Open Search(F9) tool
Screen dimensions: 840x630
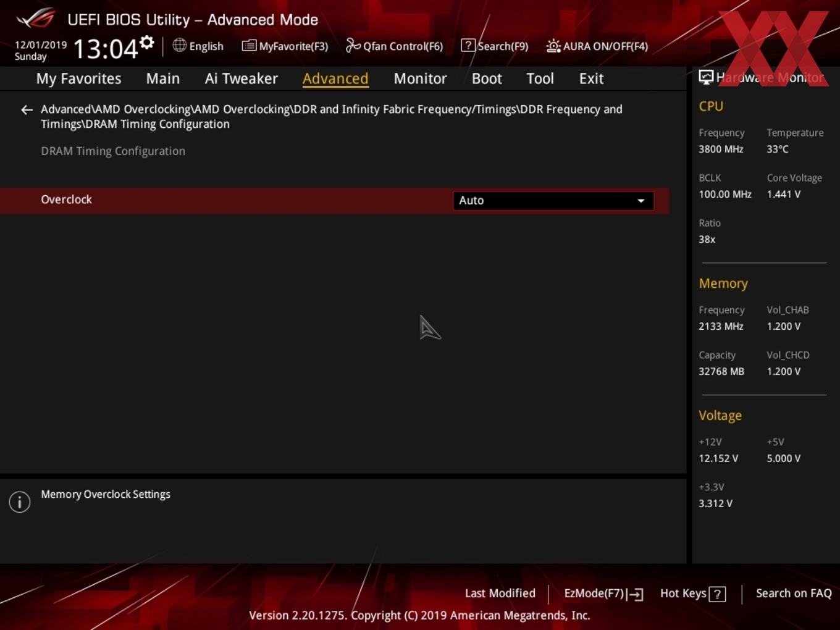495,46
